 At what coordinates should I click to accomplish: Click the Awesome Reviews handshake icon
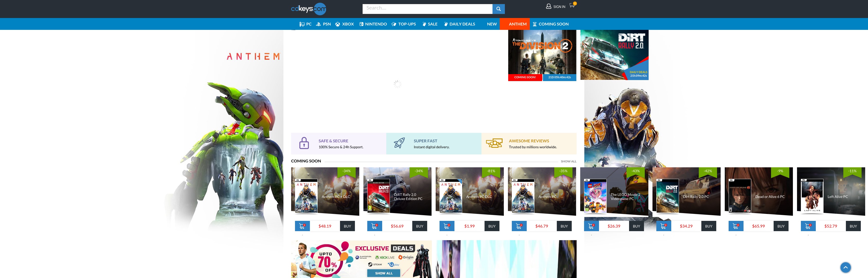494,143
